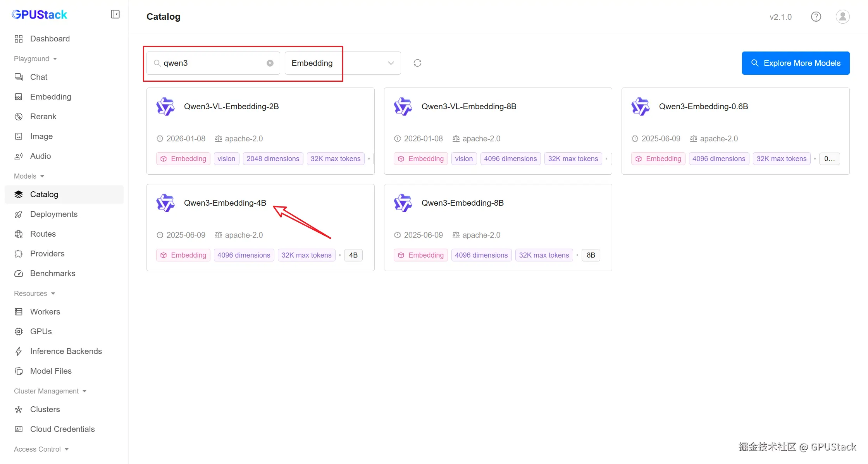
Task: Open the user avatar menu
Action: coord(842,17)
